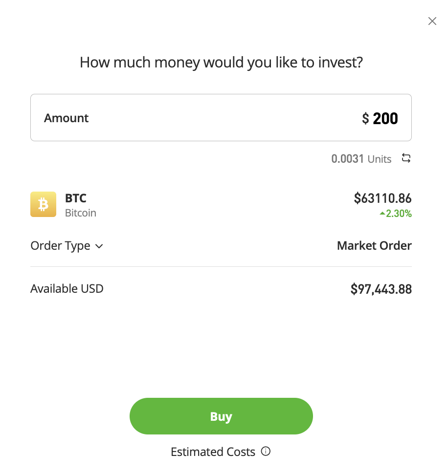The height and width of the screenshot is (476, 448).
Task: Click the 'How much money' heading
Action: pos(221,63)
